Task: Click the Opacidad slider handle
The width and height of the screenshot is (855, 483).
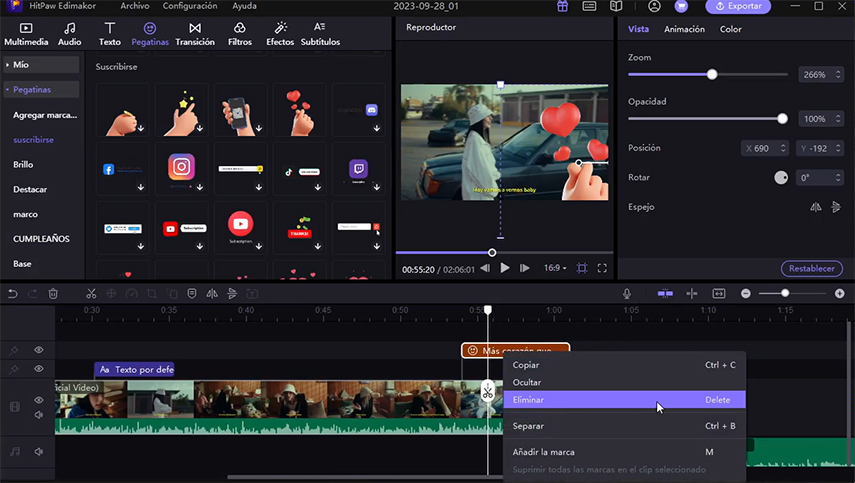Action: point(782,119)
